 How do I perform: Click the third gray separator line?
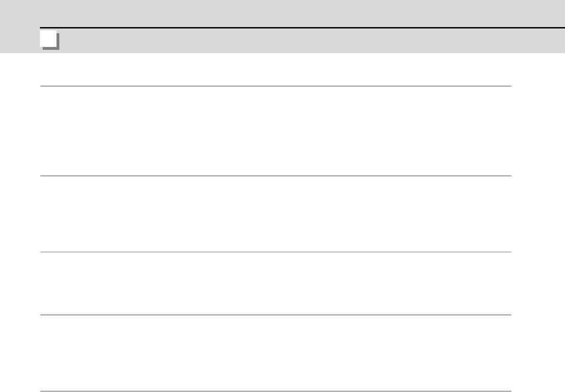click(x=275, y=252)
